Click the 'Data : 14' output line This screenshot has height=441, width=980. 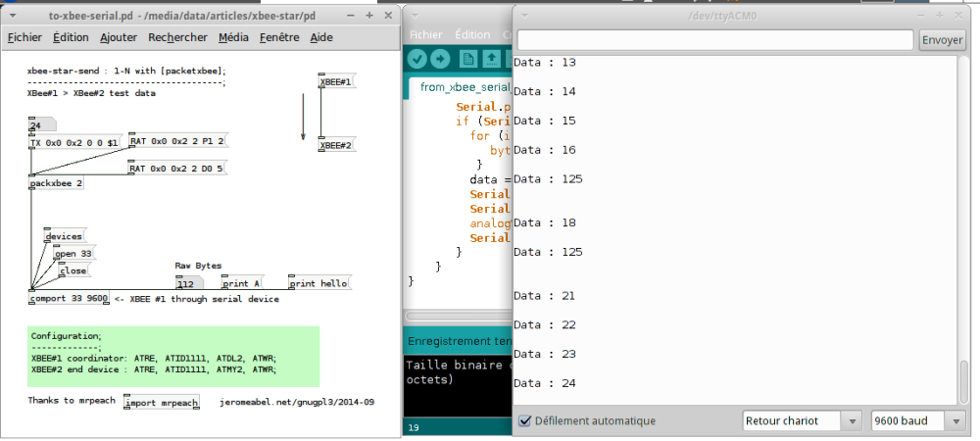pyautogui.click(x=544, y=91)
